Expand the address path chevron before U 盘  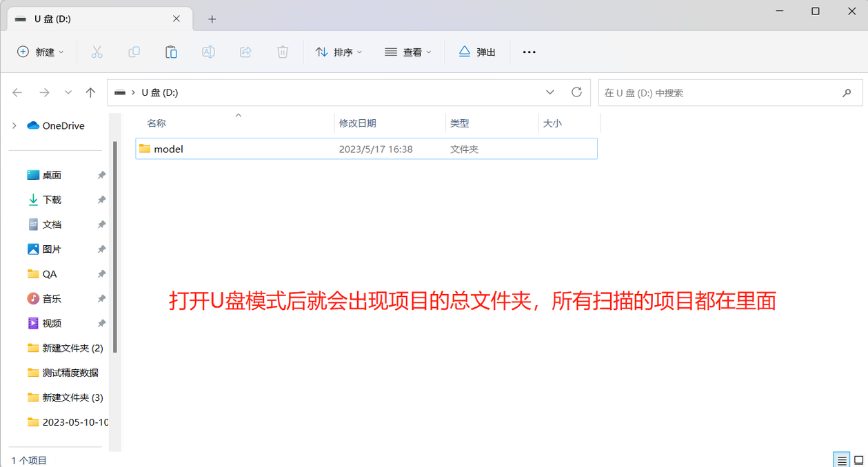tap(133, 92)
